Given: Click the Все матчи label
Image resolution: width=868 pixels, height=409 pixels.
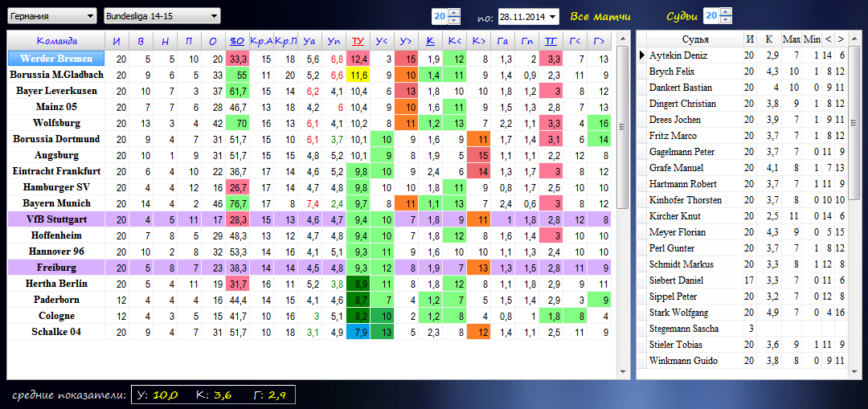Looking at the screenshot, I should coord(600,17).
